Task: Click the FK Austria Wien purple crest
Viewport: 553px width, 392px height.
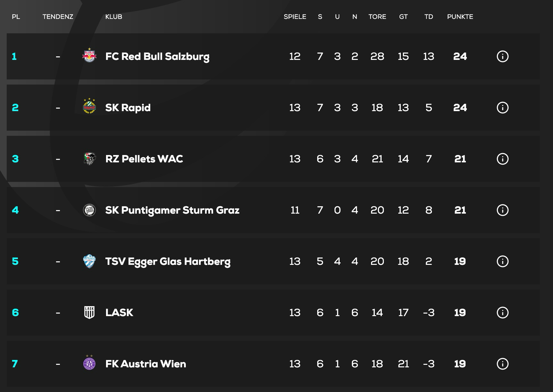Action: click(89, 363)
